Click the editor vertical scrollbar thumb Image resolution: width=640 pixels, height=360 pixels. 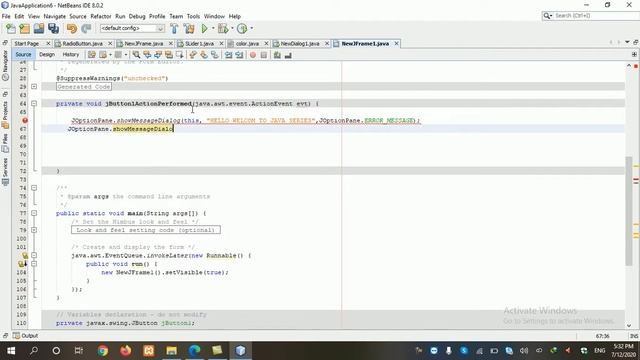tap(629, 211)
